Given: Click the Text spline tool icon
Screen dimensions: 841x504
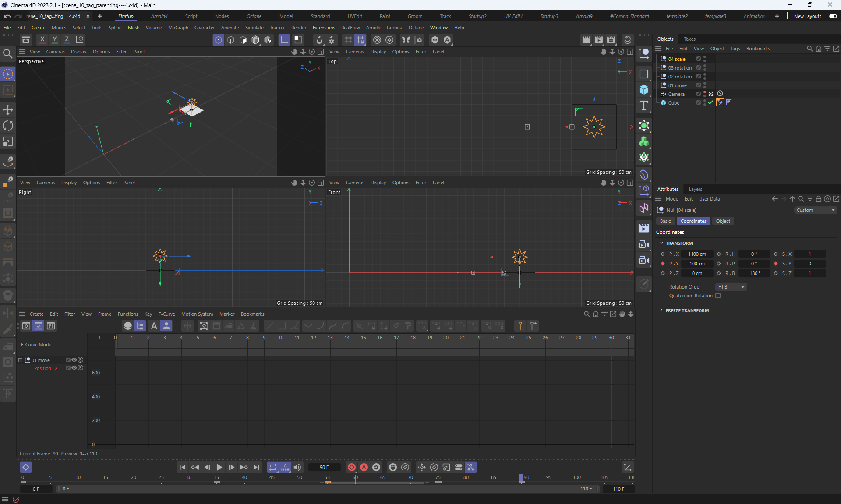Looking at the screenshot, I should click(644, 106).
